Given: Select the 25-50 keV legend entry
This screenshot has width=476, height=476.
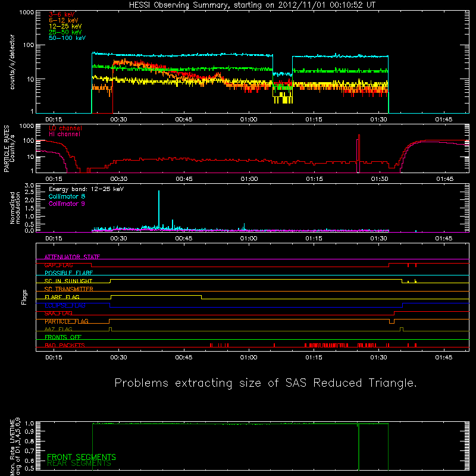Looking at the screenshot, I should click(x=65, y=32).
